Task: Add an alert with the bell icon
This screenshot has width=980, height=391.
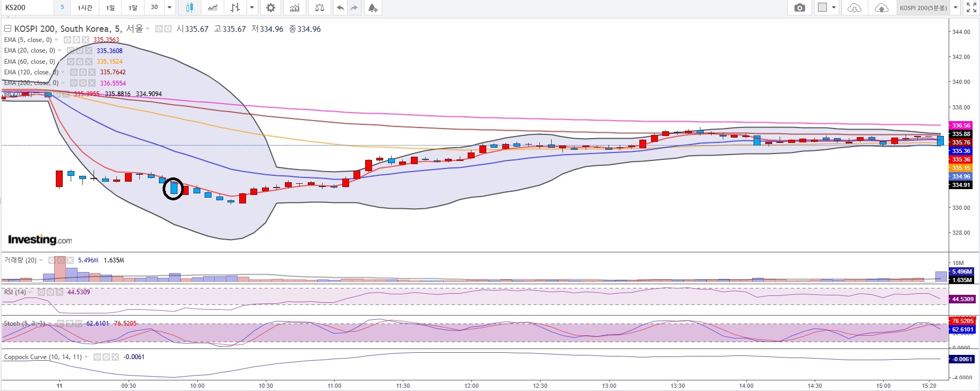Action: tap(373, 7)
